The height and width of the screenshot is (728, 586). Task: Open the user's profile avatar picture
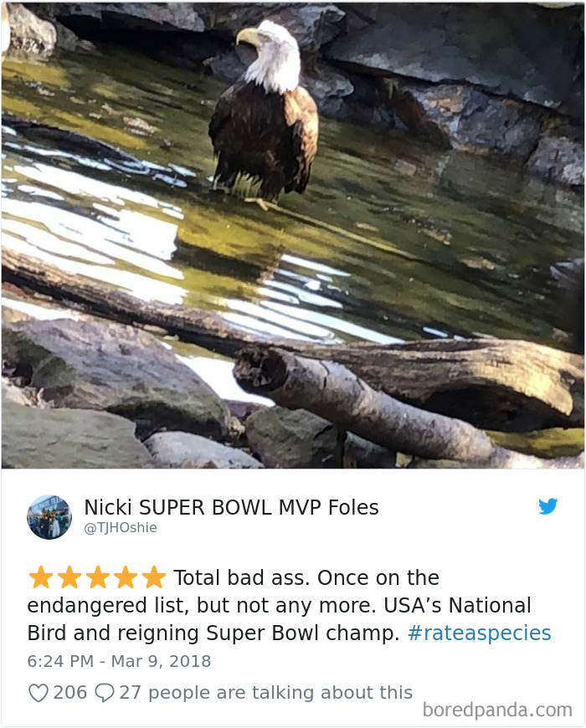pos(49,517)
